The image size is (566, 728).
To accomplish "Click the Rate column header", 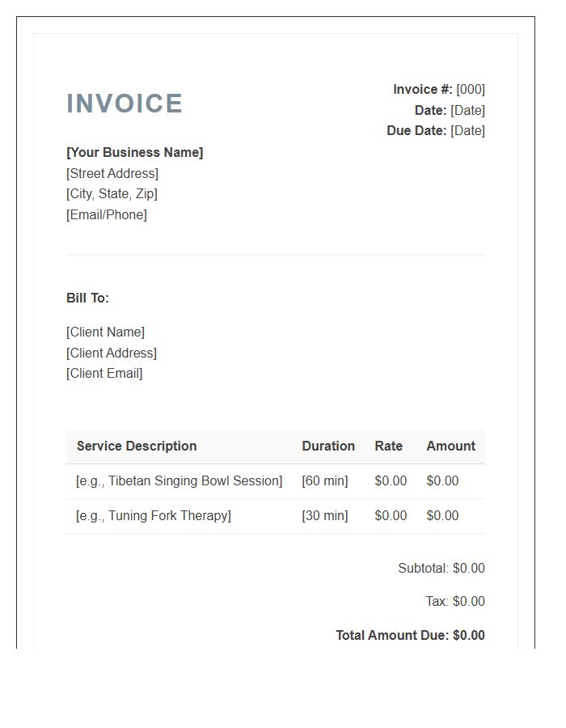I will tap(388, 446).
